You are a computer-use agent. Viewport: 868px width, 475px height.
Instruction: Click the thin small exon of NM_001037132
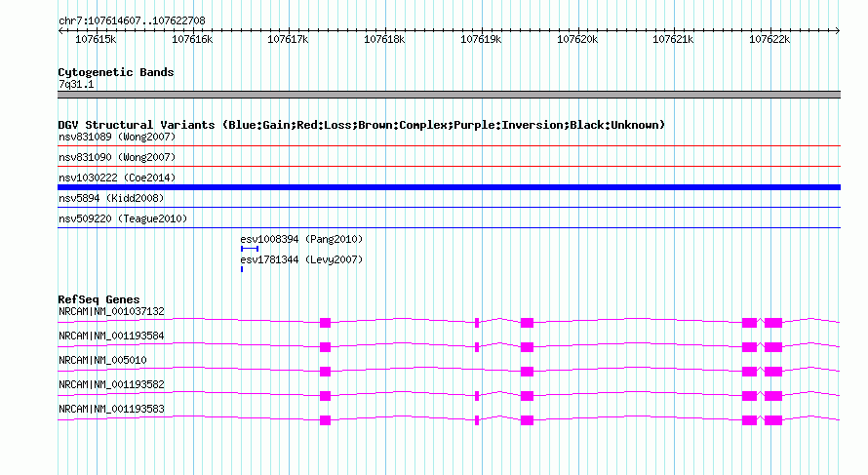pyautogui.click(x=477, y=323)
